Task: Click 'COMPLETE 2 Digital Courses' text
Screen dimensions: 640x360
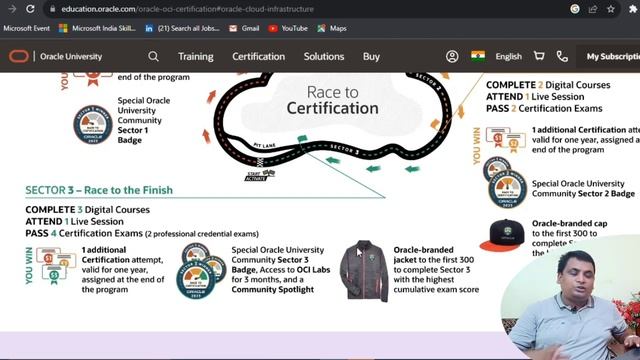Action: (548, 85)
